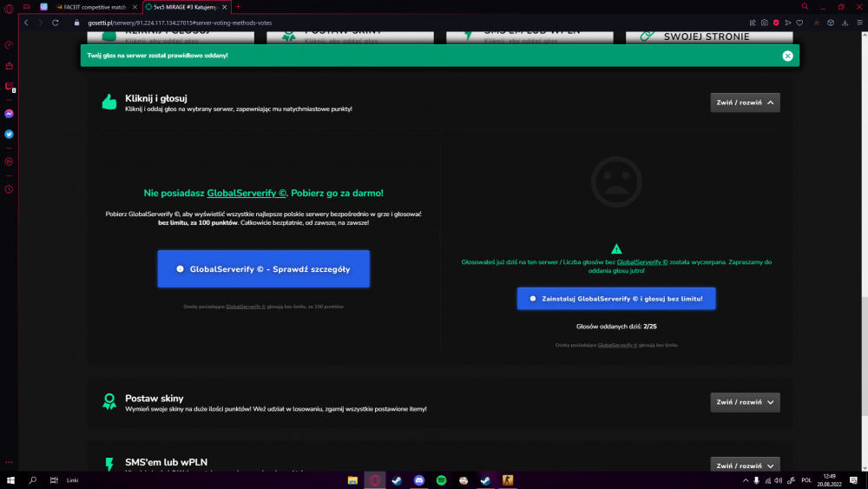Open the downloads icon
Image resolution: width=868 pixels, height=489 pixels.
pos(845,23)
